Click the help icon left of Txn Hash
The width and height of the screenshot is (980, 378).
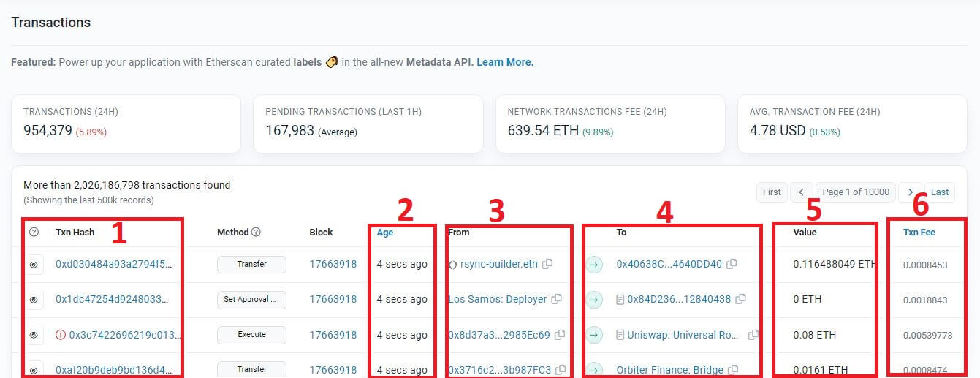[34, 233]
